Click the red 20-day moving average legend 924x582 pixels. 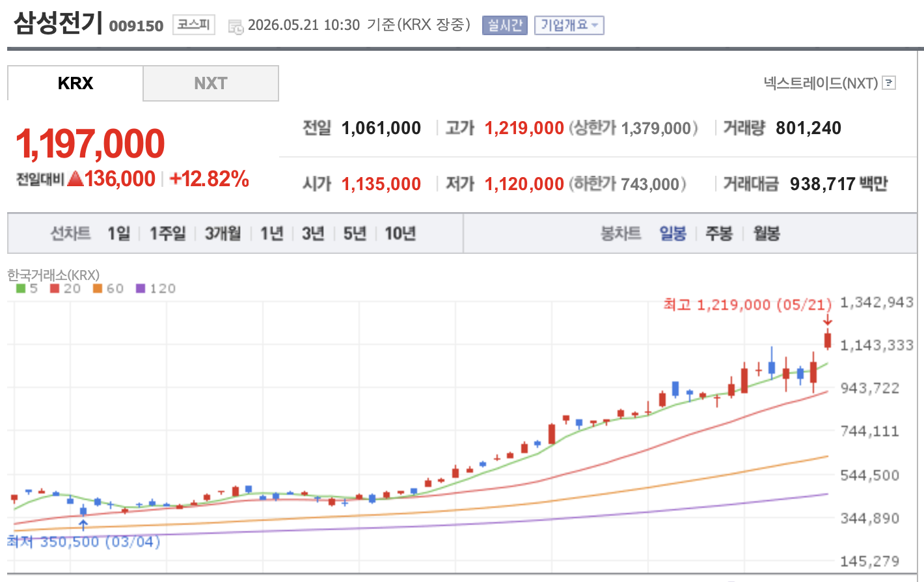point(65,288)
